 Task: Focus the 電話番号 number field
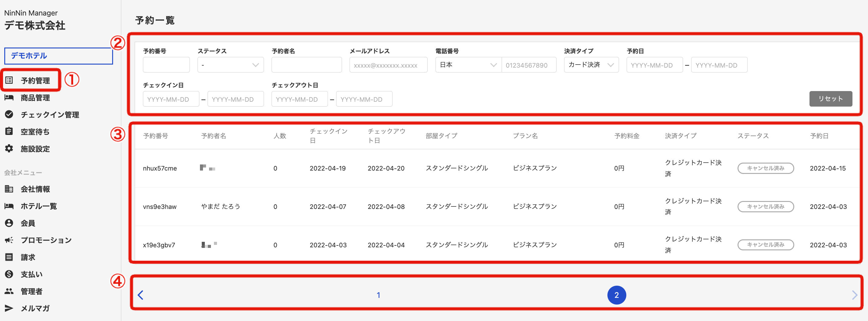point(529,65)
